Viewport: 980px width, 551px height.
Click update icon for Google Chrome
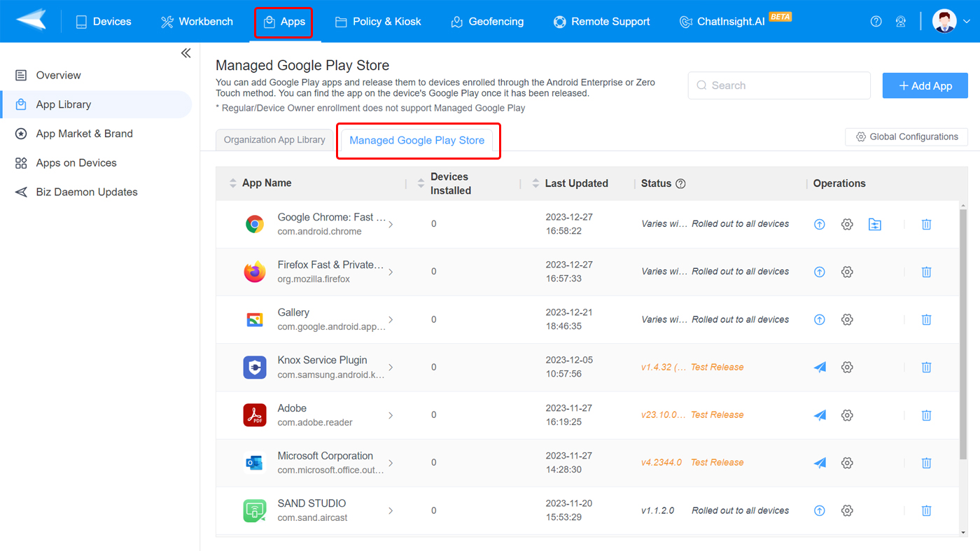(820, 224)
